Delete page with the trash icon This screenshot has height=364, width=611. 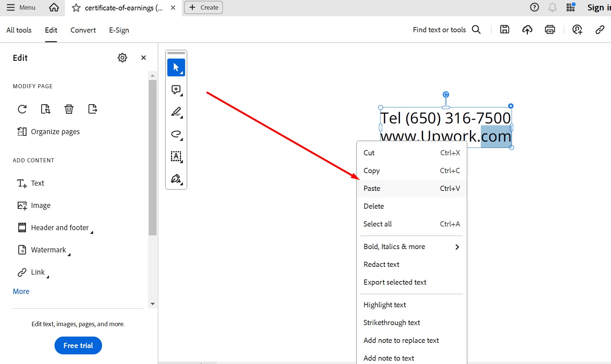(69, 109)
